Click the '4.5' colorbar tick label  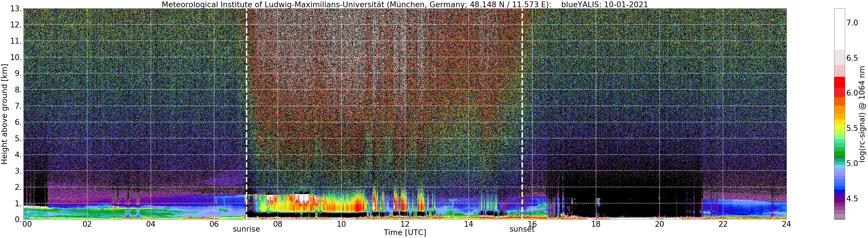pyautogui.click(x=852, y=199)
